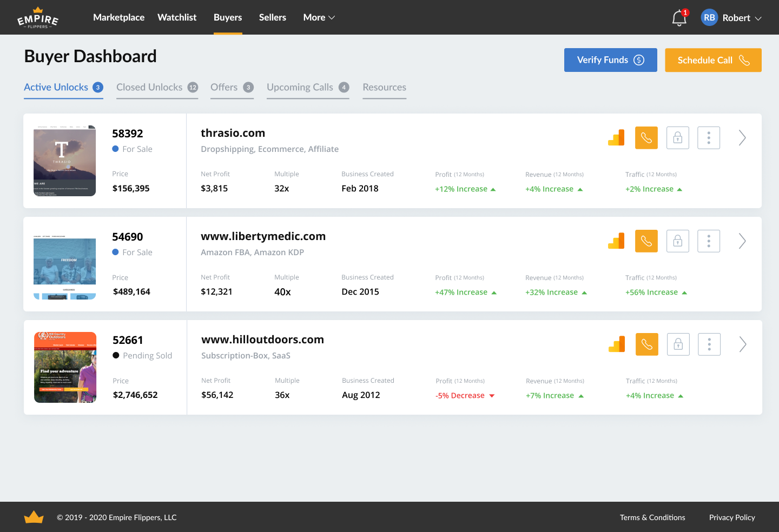Click the +12% Increase profit indicator
Image resolution: width=779 pixels, height=532 pixels.
coord(465,189)
